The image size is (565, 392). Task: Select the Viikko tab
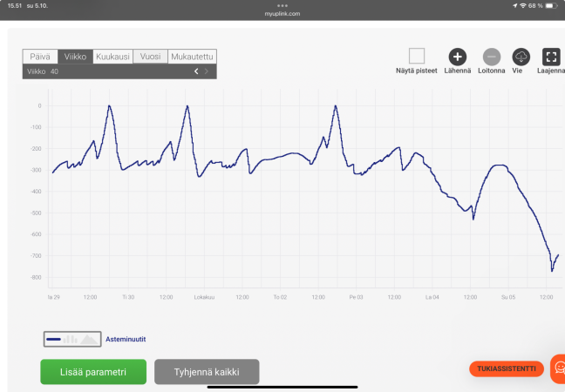coord(75,57)
